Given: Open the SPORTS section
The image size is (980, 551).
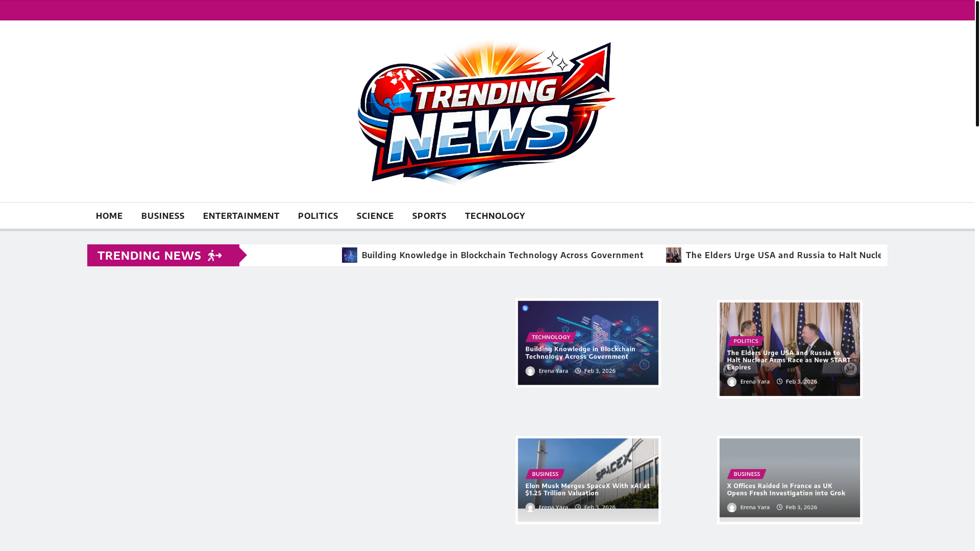Looking at the screenshot, I should [x=429, y=216].
